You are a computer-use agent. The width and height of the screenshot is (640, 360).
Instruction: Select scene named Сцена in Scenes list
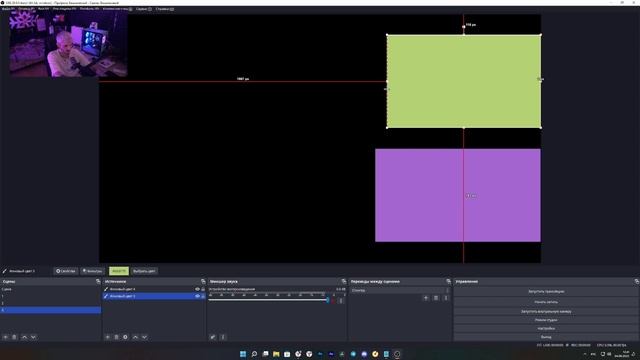(51, 289)
